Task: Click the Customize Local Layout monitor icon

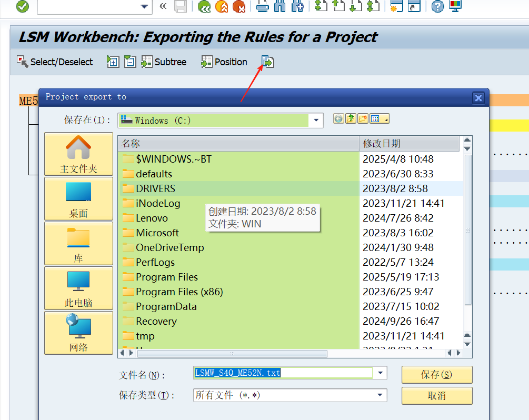Action: point(455,6)
